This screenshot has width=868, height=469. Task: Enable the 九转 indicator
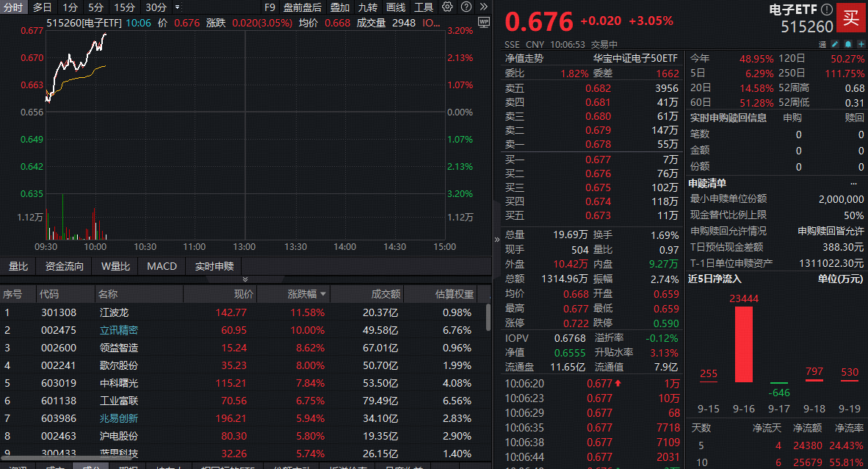click(366, 7)
